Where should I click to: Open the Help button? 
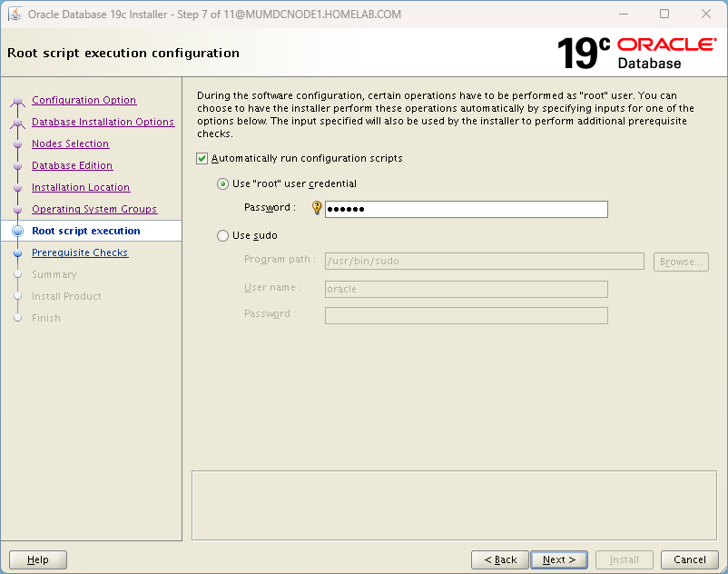pos(38,559)
